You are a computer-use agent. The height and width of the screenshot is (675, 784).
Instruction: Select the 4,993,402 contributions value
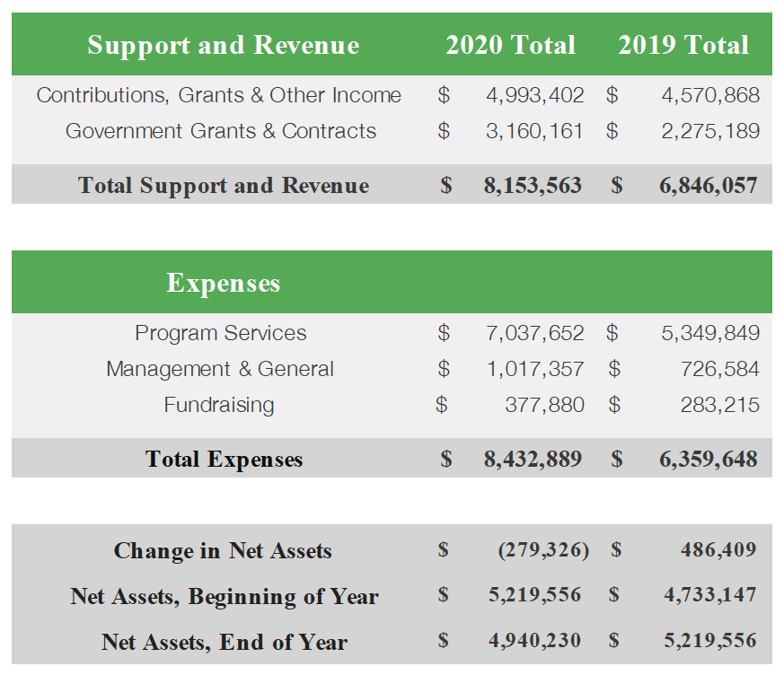tap(534, 95)
